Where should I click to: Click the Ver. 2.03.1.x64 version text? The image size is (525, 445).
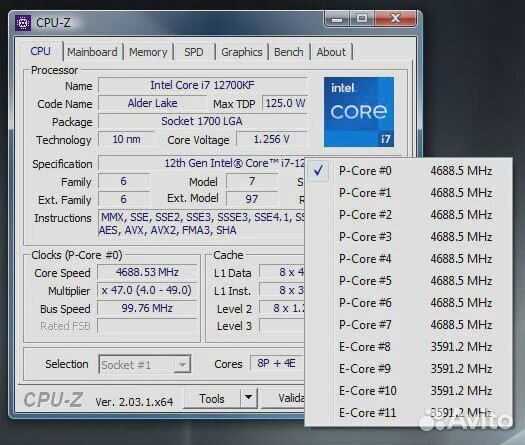(134, 402)
